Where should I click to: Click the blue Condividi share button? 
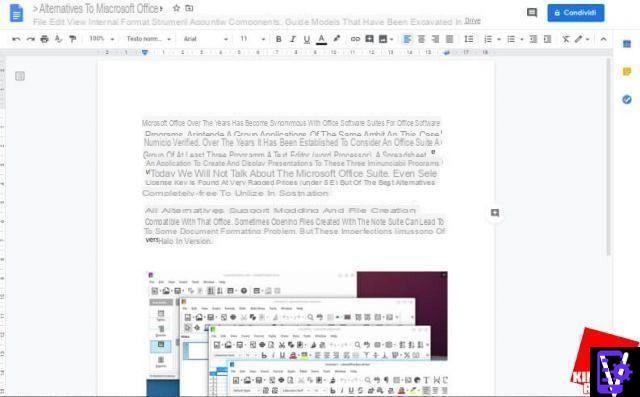[576, 13]
